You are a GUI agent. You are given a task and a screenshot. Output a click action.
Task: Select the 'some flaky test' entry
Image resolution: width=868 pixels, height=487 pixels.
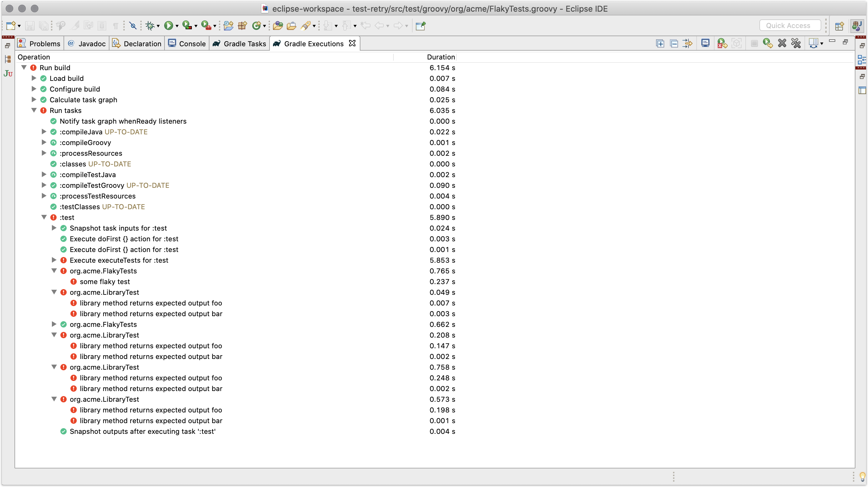point(104,282)
